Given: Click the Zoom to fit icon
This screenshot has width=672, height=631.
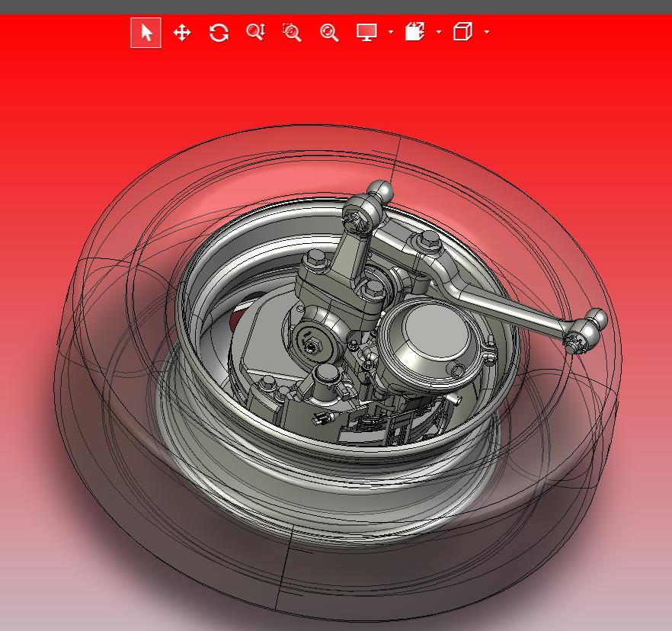Looking at the screenshot, I should coord(329,33).
